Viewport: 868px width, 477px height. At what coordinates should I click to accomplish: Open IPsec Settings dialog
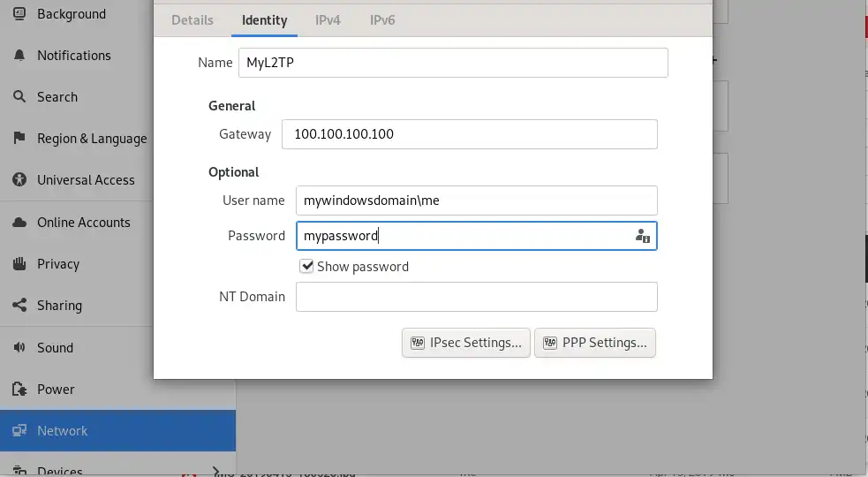point(466,343)
